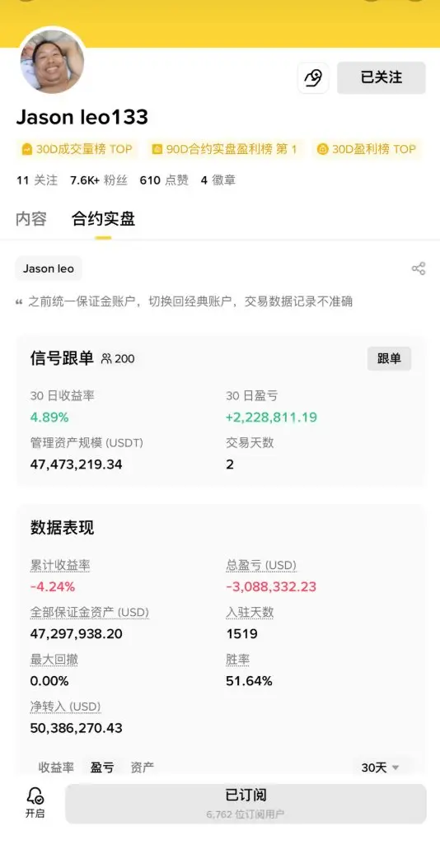This screenshot has height=868, width=440.
Task: Switch to the 内容 tab
Action: point(31,219)
